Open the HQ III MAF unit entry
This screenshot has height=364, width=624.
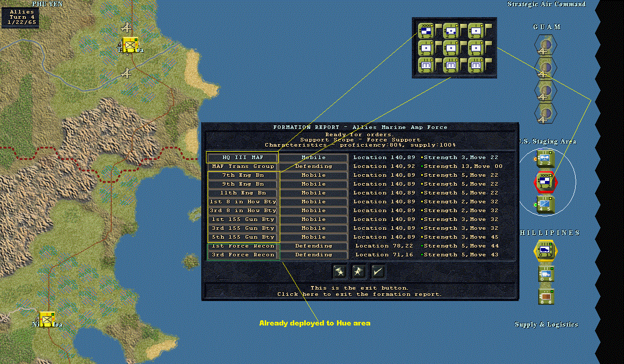coord(243,158)
